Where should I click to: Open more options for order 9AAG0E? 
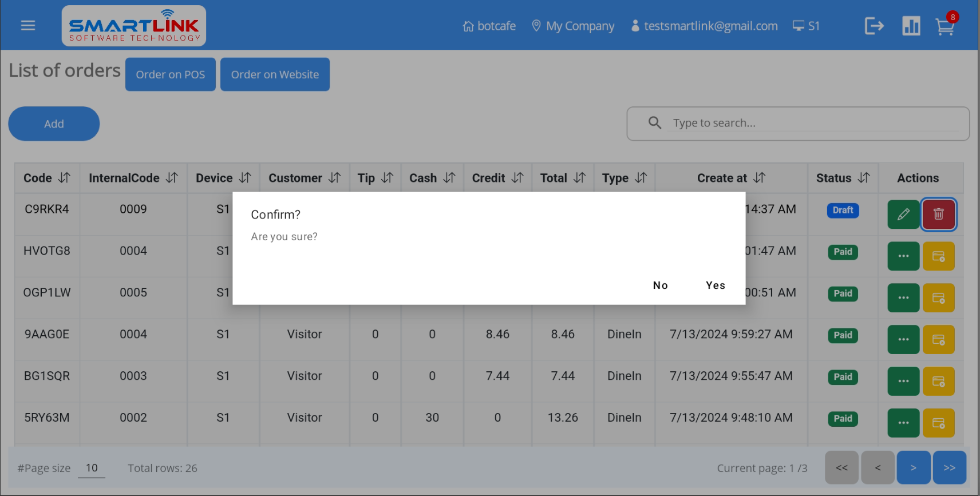pos(903,340)
